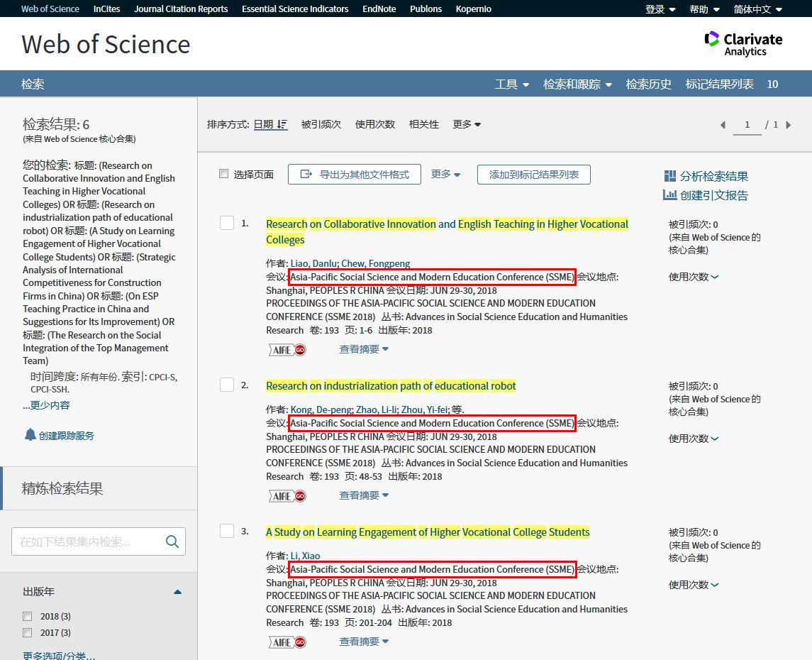Tick the checkbox for result 1
Viewport: 812px width, 660px height.
(227, 224)
